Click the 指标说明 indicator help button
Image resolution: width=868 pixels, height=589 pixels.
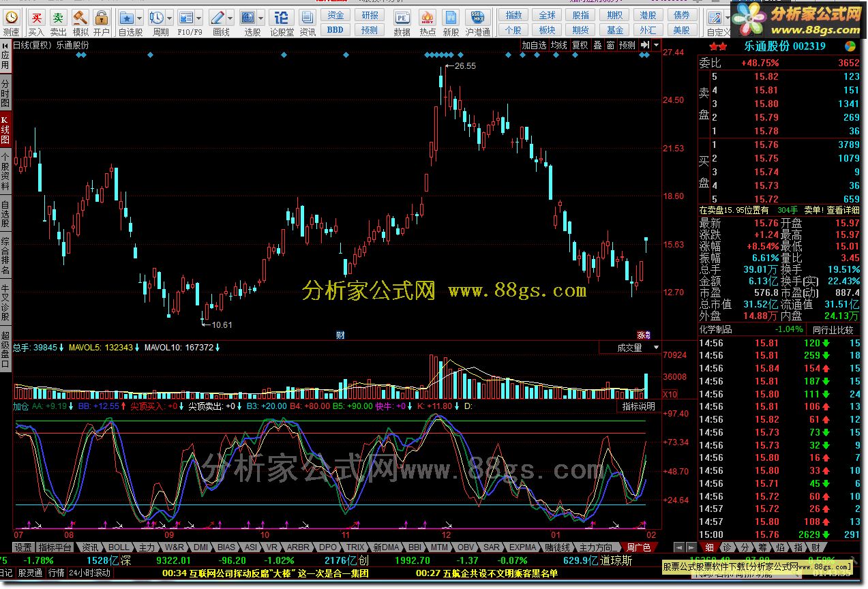point(639,406)
